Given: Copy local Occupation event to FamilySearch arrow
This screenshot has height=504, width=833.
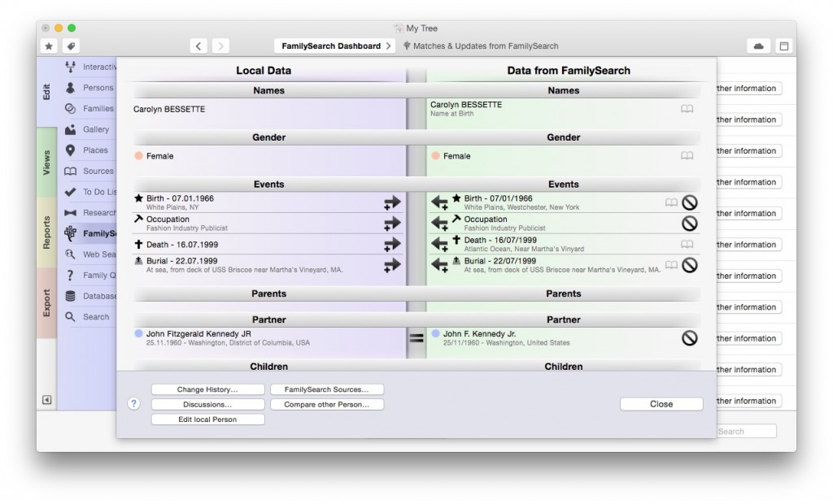Looking at the screenshot, I should coord(392,224).
